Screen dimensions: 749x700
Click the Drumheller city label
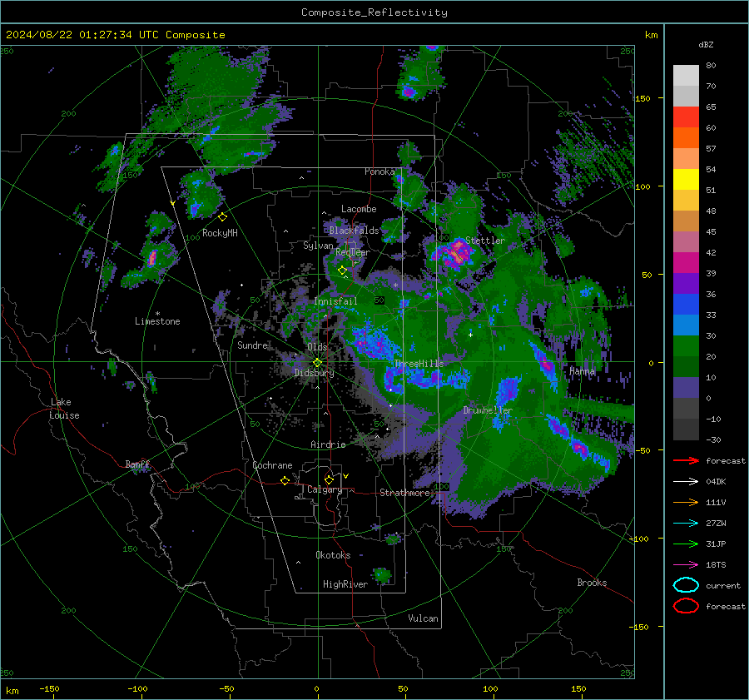[x=488, y=410]
